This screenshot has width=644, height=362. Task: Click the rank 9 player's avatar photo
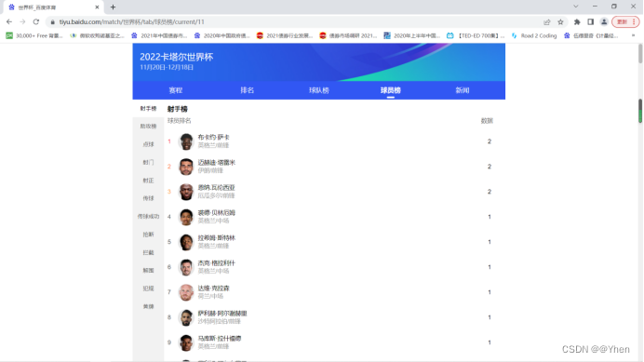click(186, 342)
